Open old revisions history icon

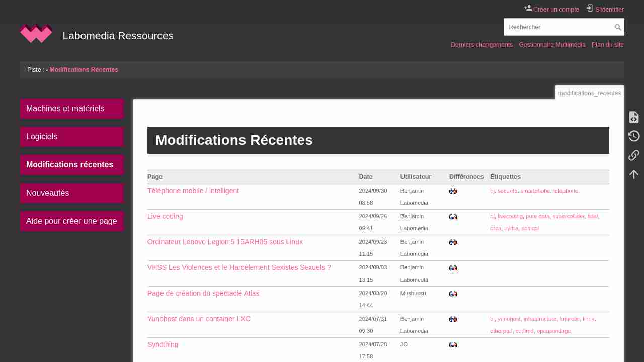(x=633, y=136)
